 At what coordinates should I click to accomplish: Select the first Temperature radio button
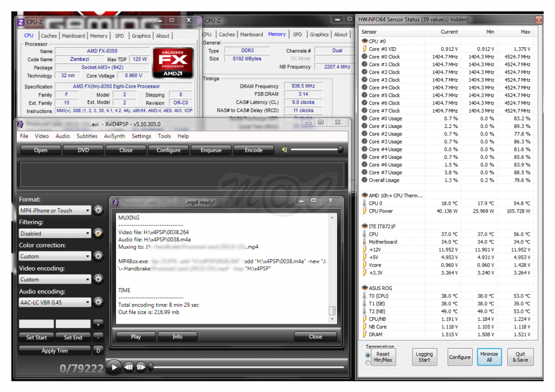(x=369, y=355)
